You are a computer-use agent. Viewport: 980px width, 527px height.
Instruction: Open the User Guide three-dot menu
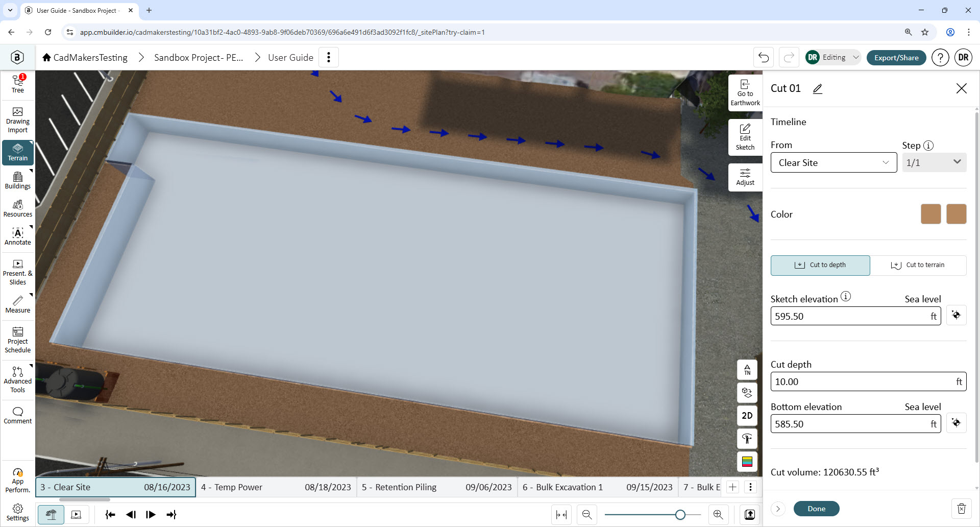[x=329, y=57]
